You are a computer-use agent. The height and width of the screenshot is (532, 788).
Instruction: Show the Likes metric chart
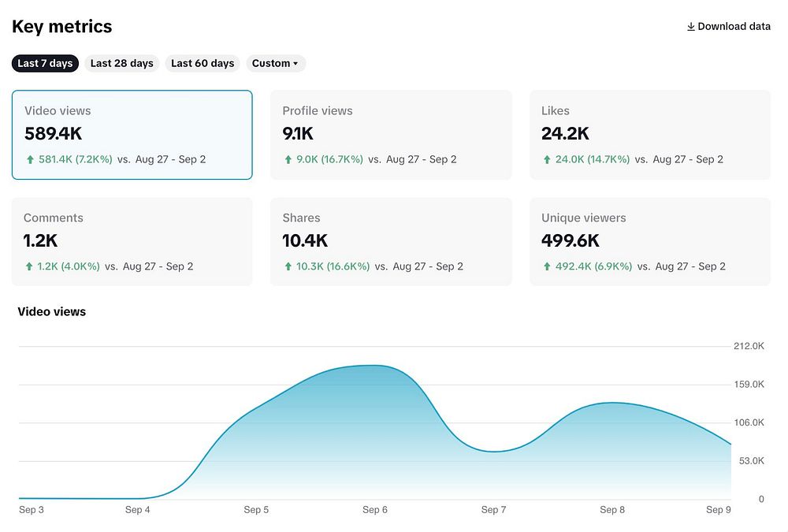650,135
